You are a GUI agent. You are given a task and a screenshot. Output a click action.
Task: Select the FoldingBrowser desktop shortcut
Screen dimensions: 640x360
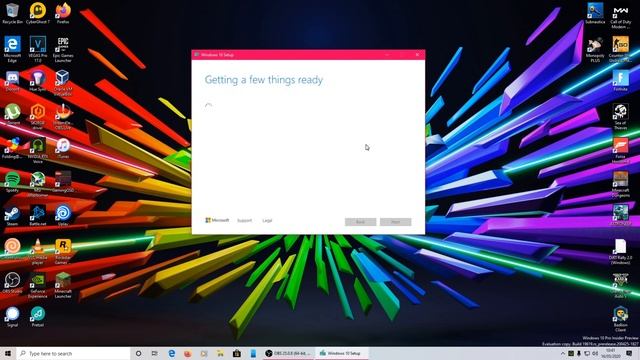[12, 148]
